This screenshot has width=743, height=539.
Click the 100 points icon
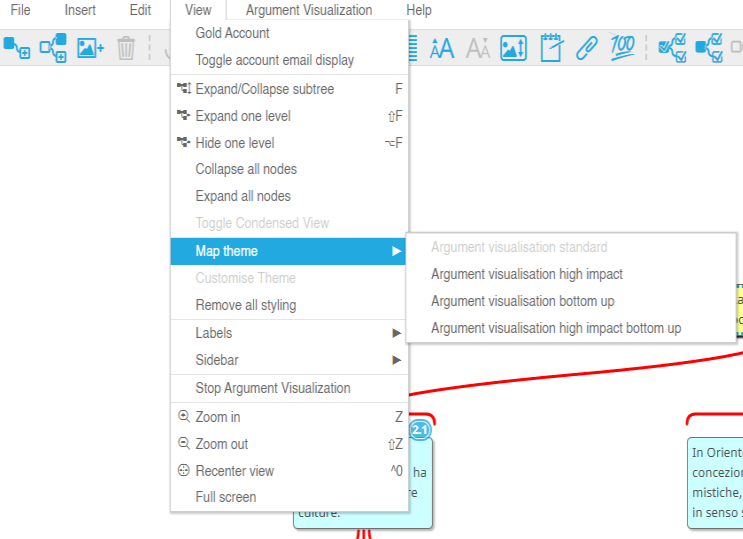[x=622, y=47]
